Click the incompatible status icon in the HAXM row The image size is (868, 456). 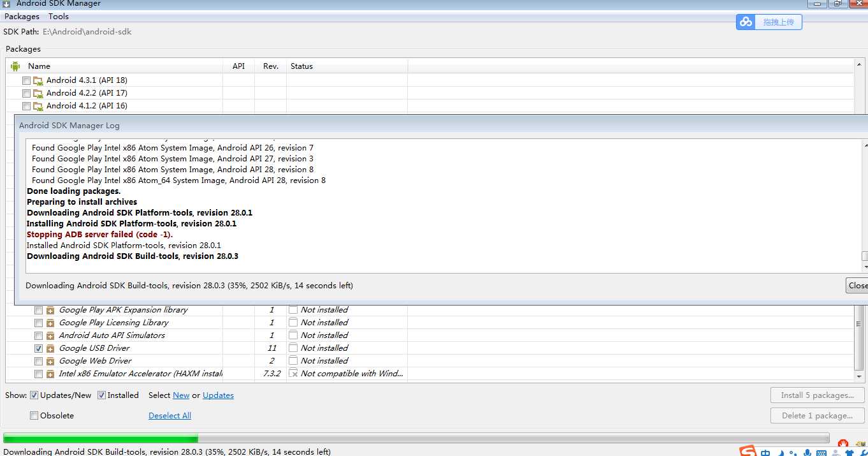tap(293, 373)
